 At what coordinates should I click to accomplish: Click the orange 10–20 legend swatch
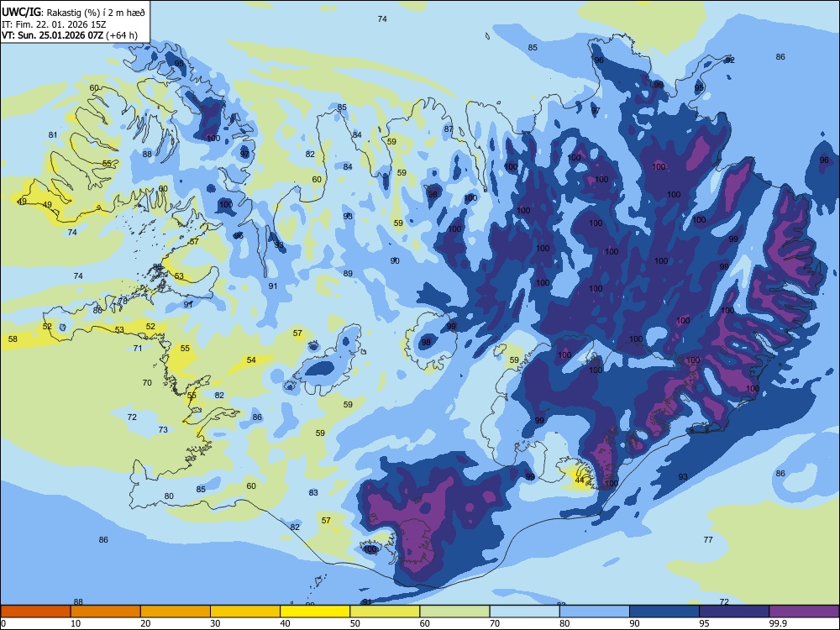coord(106,612)
